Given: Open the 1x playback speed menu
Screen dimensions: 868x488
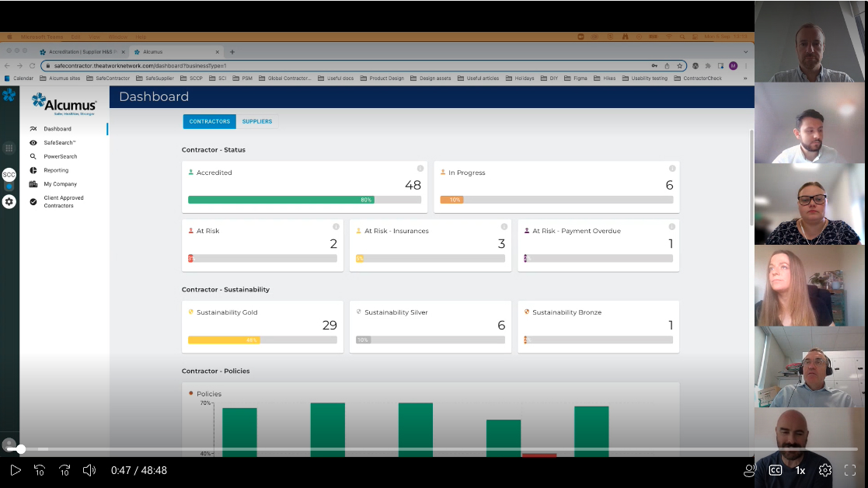Looking at the screenshot, I should pyautogui.click(x=800, y=470).
